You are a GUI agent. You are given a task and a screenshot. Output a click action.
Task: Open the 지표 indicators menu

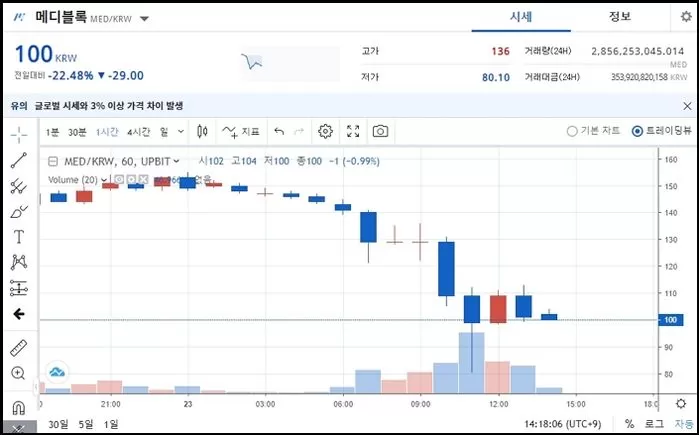coord(241,131)
